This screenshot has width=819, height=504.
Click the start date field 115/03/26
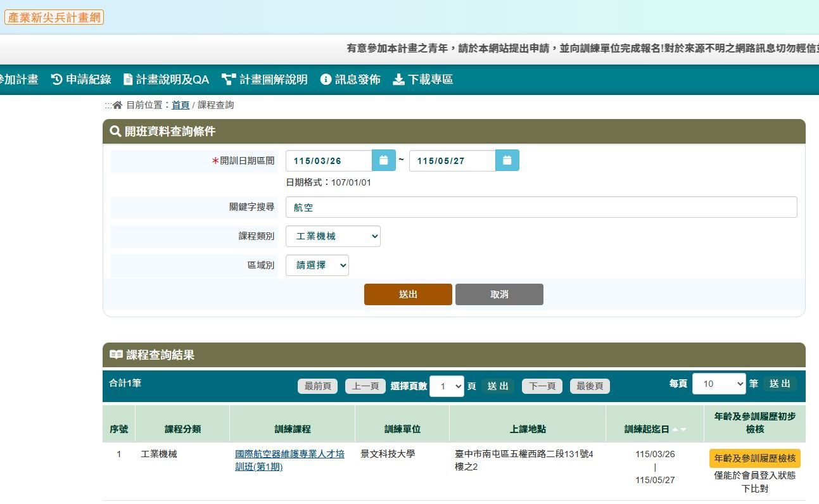click(x=329, y=160)
